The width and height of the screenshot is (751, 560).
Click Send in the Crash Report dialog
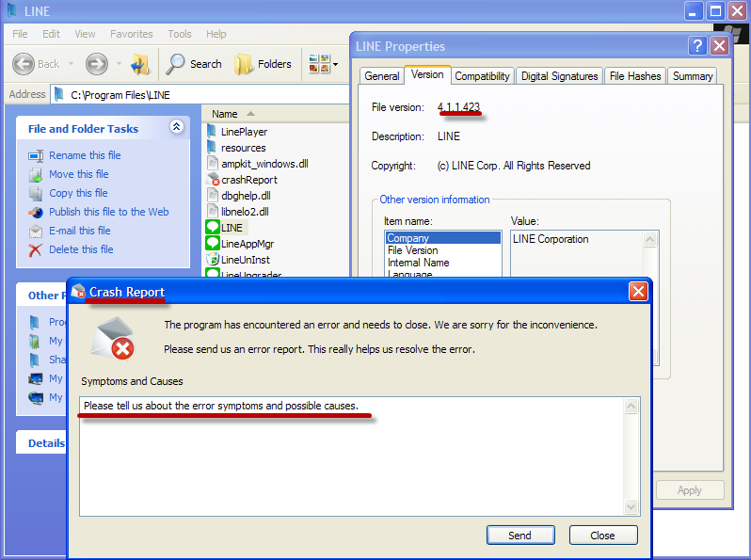520,536
